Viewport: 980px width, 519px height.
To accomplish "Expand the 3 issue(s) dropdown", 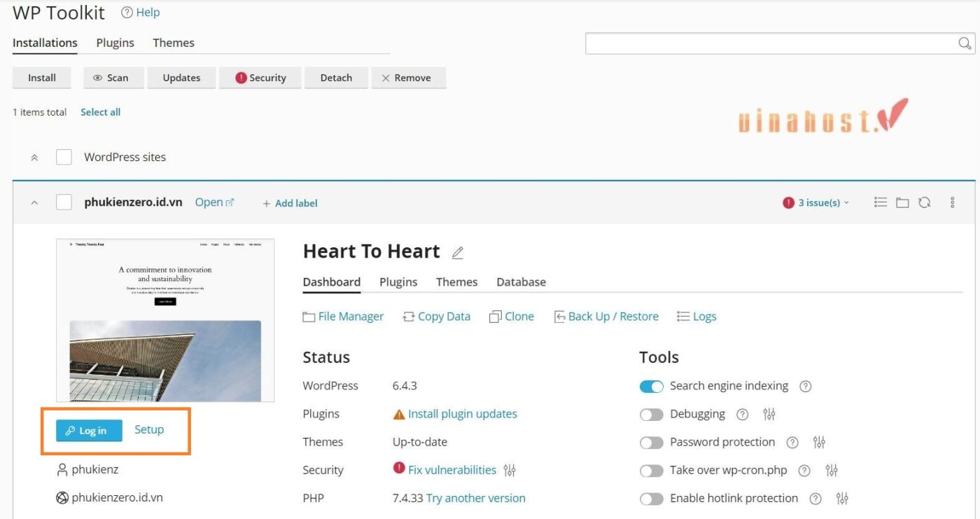I will (x=816, y=202).
